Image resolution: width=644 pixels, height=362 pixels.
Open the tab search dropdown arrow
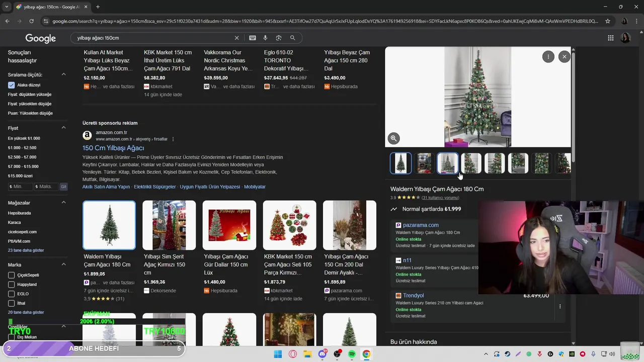click(x=6, y=7)
